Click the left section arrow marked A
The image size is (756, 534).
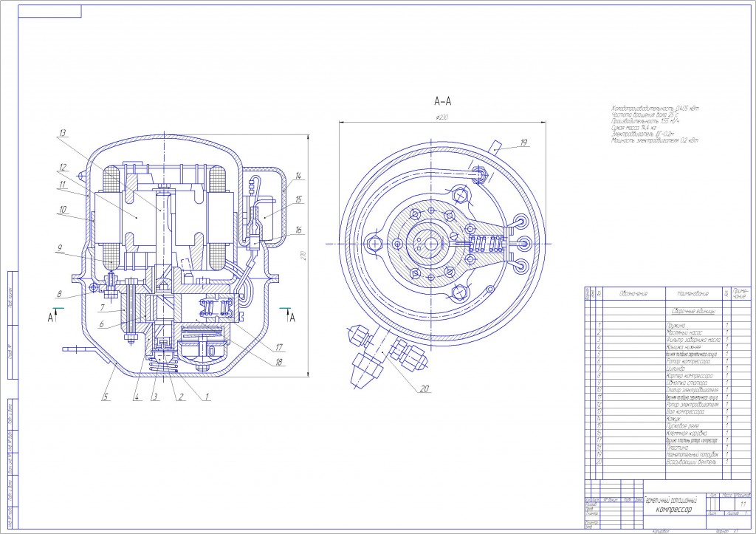click(x=51, y=318)
